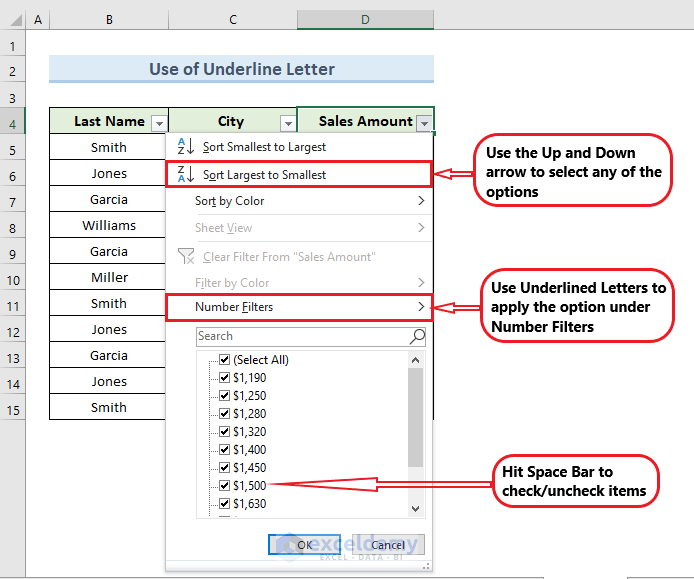The height and width of the screenshot is (579, 694).
Task: Click the filter list scrollbar thumb
Action: pos(415,417)
